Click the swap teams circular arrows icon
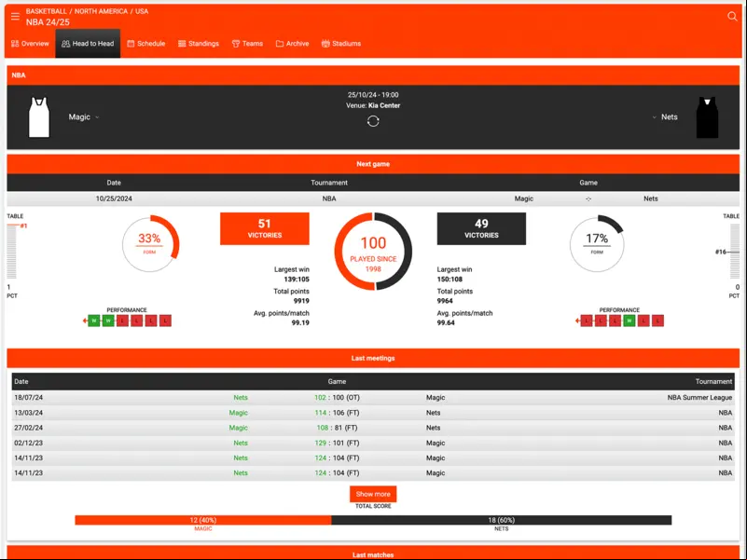 point(373,121)
